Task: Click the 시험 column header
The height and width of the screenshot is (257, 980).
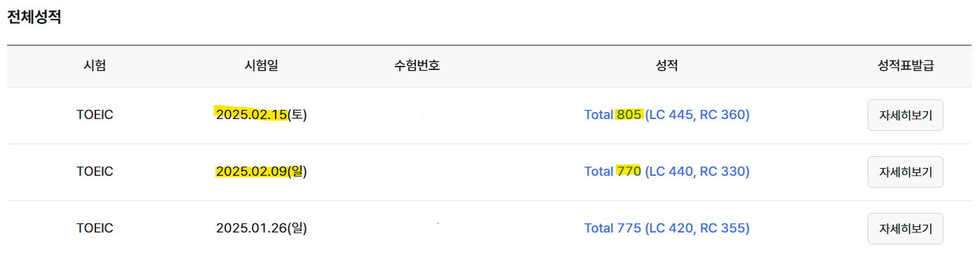Action: [95, 66]
